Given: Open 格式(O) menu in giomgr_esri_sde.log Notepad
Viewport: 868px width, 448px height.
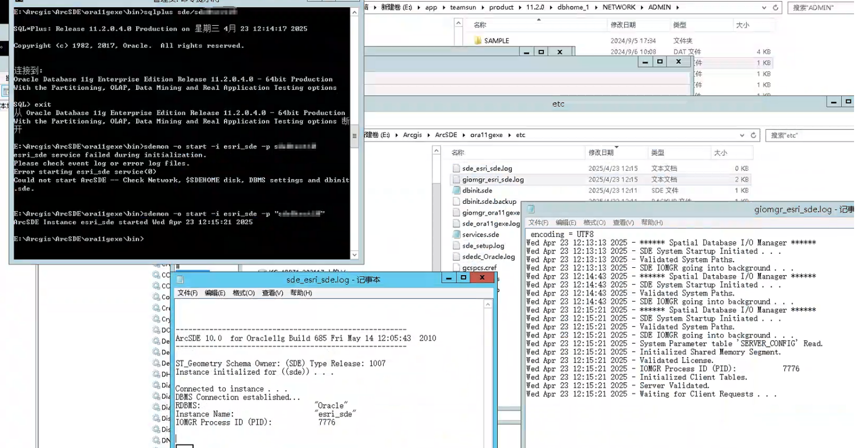Looking at the screenshot, I should 594,222.
